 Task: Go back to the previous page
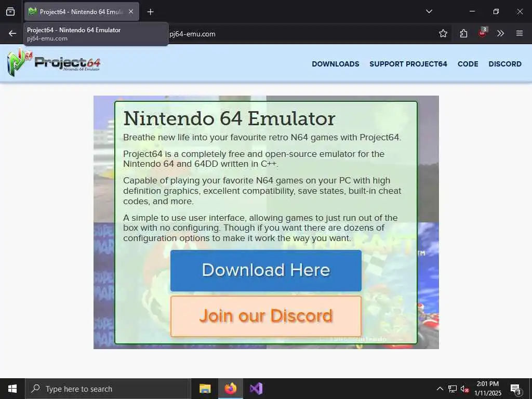point(12,33)
